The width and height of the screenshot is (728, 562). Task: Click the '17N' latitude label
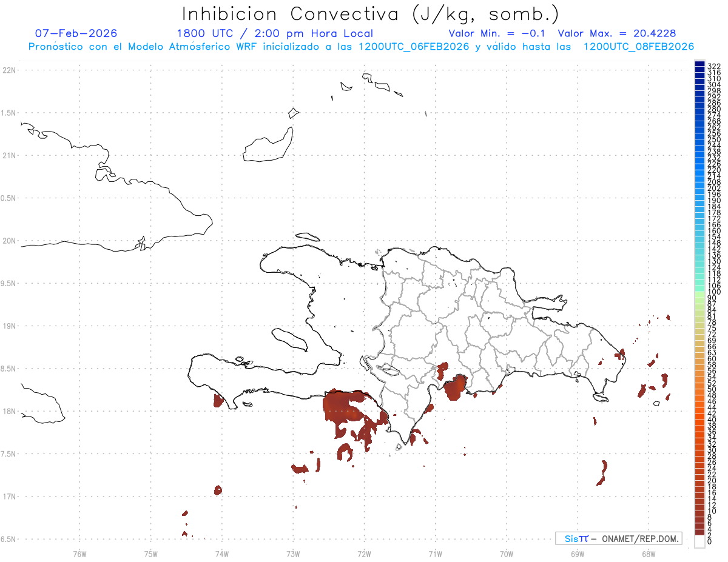click(8, 497)
